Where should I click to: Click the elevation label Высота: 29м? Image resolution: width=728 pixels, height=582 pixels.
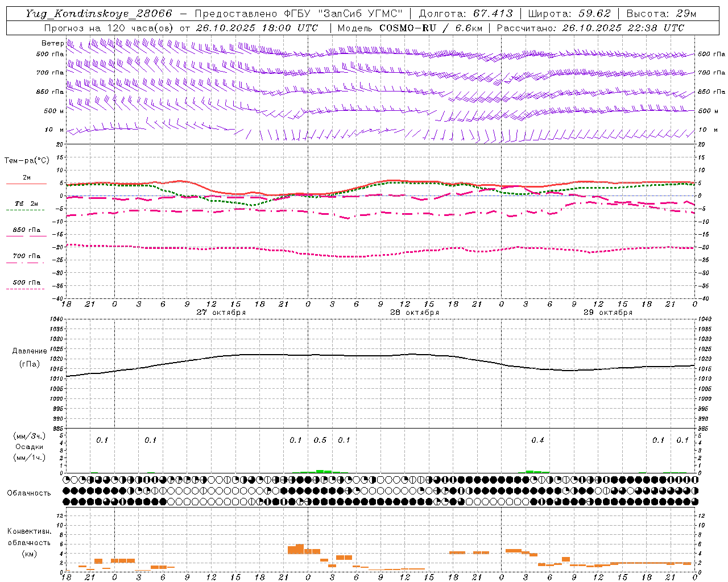(661, 14)
